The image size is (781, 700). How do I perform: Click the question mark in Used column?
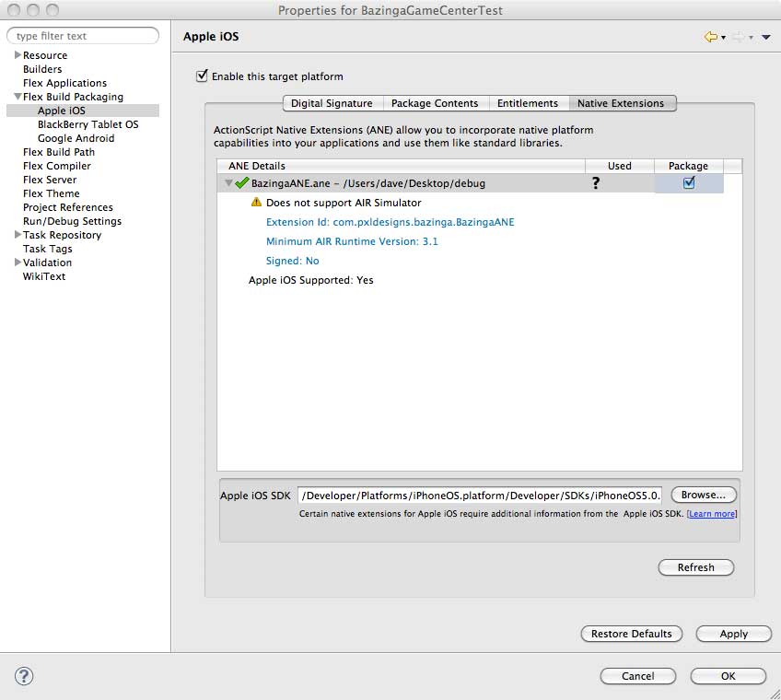(596, 183)
